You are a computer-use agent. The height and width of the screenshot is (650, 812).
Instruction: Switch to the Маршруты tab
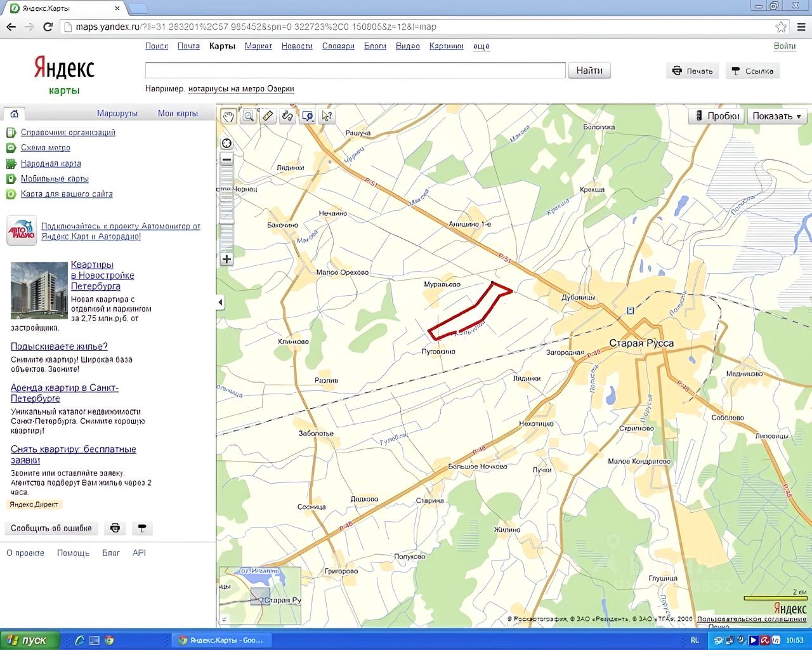[117, 114]
